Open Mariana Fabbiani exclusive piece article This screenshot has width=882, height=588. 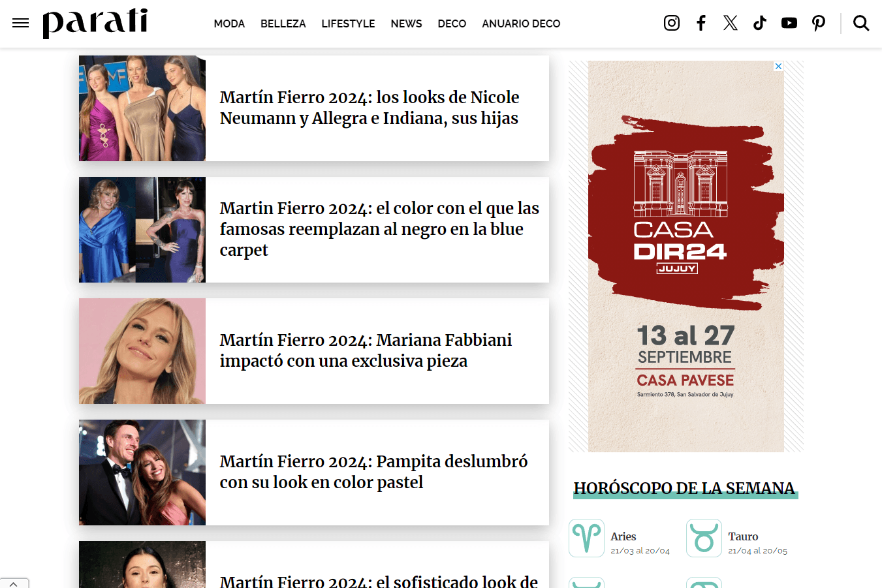(x=366, y=350)
